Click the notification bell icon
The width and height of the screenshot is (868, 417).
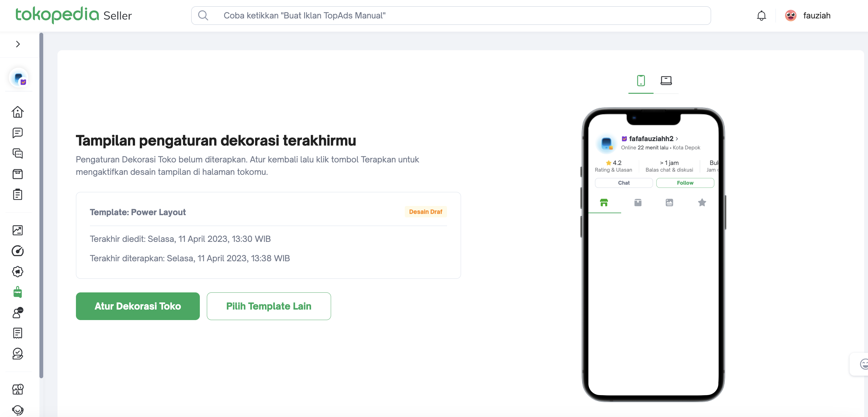(x=761, y=16)
